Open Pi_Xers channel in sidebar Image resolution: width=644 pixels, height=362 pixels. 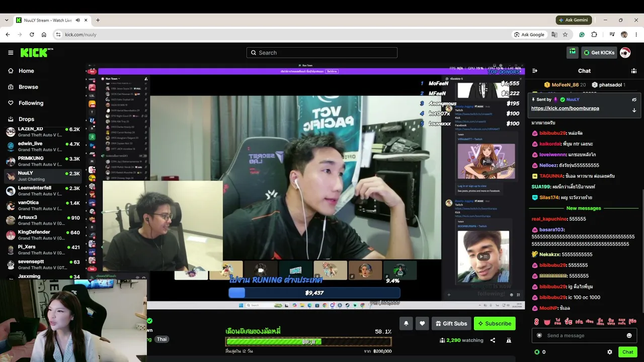(43, 249)
